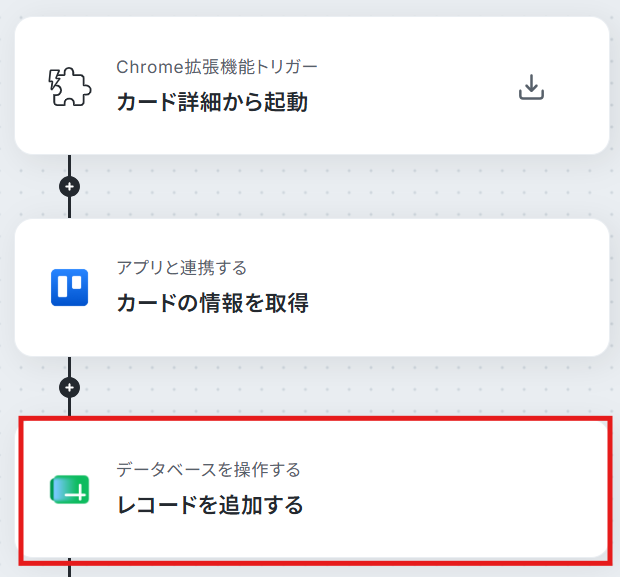Click the connector line below 'レコードを追加する' card
Screen dimensions: 620x577
coord(70,569)
